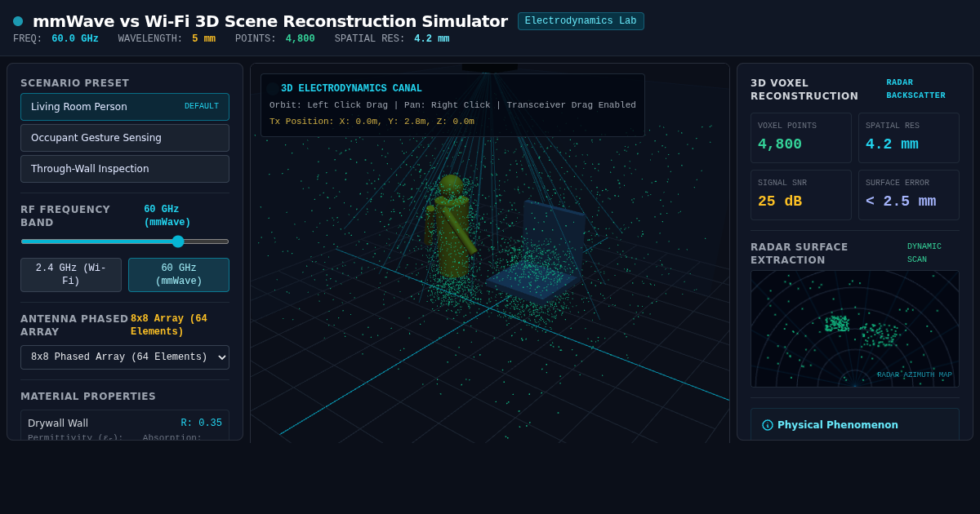The image size is (980, 514).
Task: Click the Drywall Wall material row
Action: pyautogui.click(x=125, y=426)
